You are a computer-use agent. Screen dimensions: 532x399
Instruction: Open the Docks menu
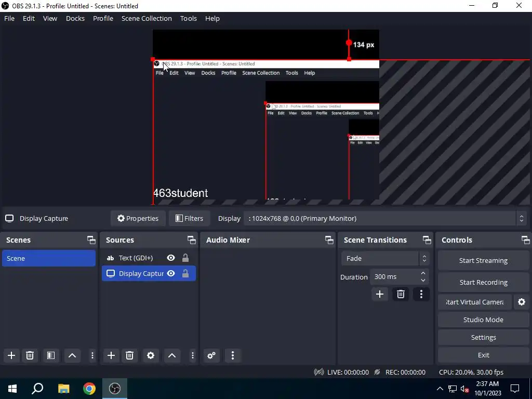(x=75, y=18)
